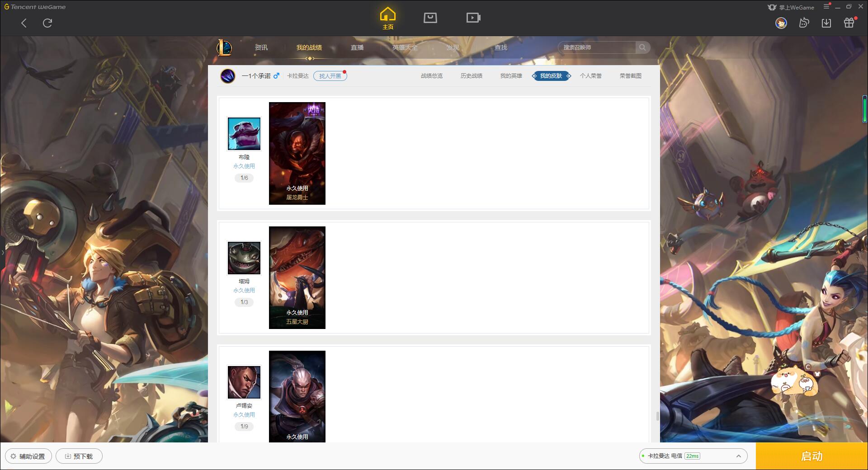The width and height of the screenshot is (868, 470).
Task: Open the 我的战绩 tab
Action: tap(309, 47)
